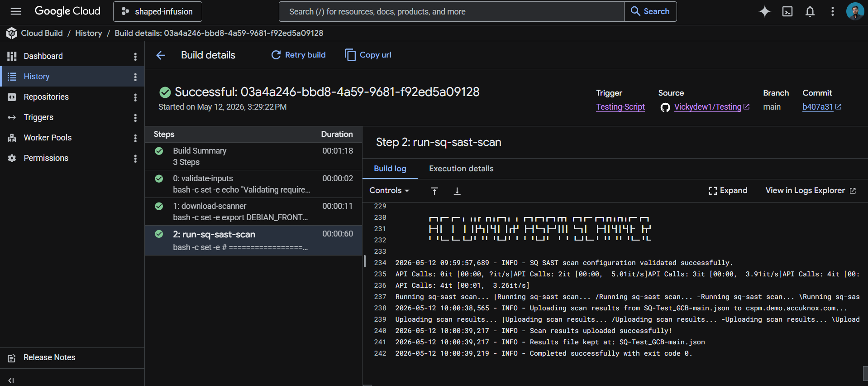Image resolution: width=868 pixels, height=386 pixels.
Task: Click Expand to enlarge the log
Action: coord(728,191)
